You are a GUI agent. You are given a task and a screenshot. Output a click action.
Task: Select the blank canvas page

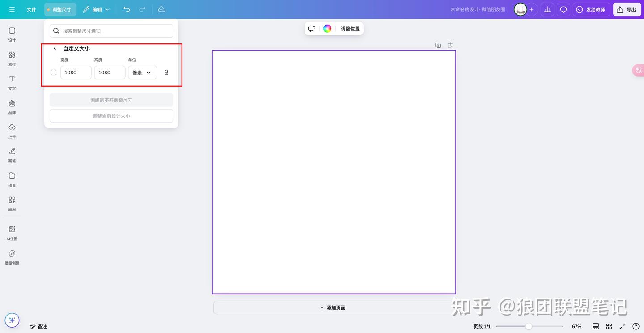[x=334, y=172]
